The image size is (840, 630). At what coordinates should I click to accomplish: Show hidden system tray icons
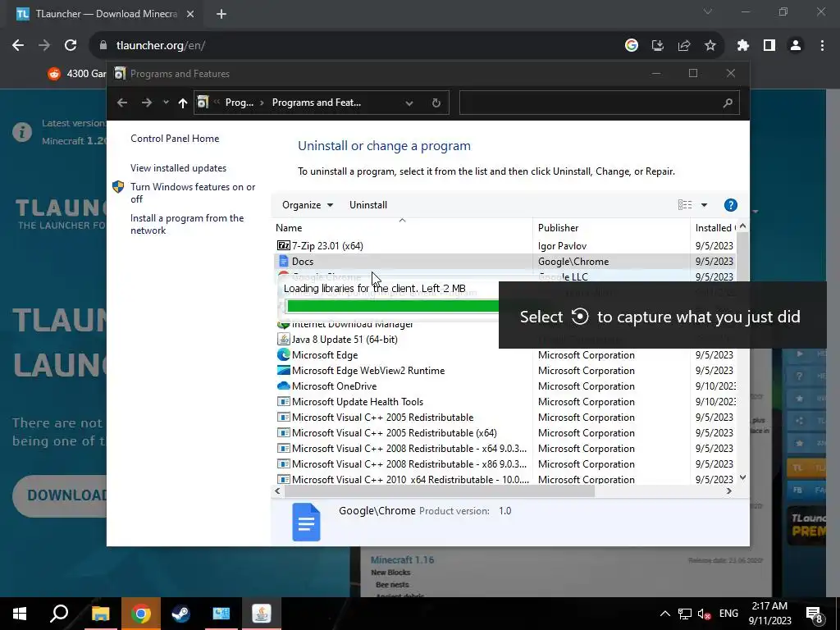pyautogui.click(x=664, y=614)
